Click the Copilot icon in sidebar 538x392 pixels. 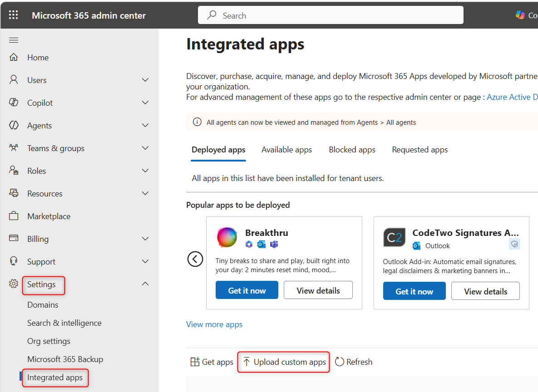(x=14, y=102)
